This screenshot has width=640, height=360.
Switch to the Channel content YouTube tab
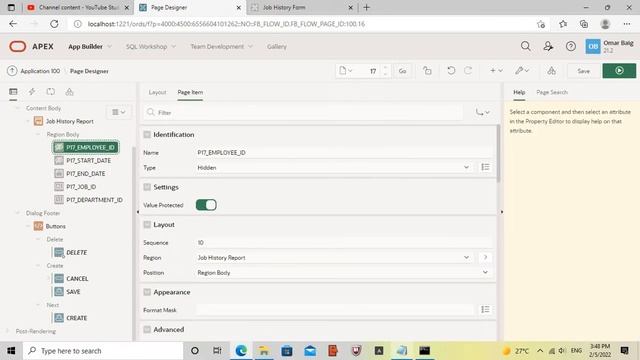[78, 7]
